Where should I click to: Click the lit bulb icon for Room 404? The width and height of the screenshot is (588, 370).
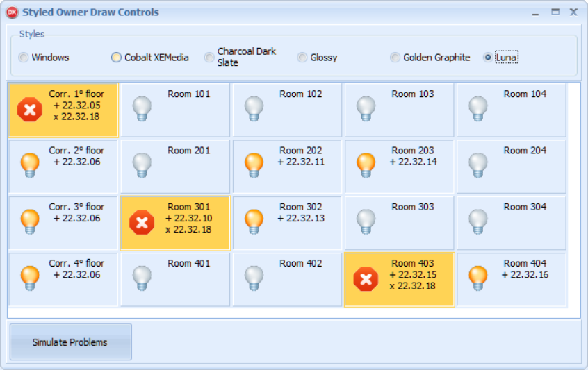[x=478, y=278]
